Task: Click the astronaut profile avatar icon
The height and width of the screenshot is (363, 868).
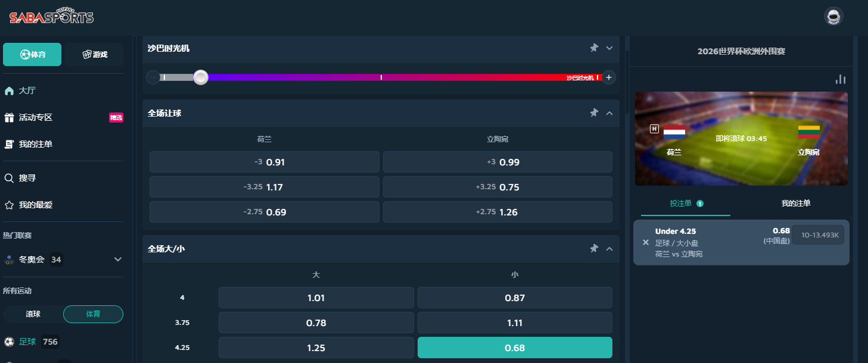Action: (x=833, y=16)
